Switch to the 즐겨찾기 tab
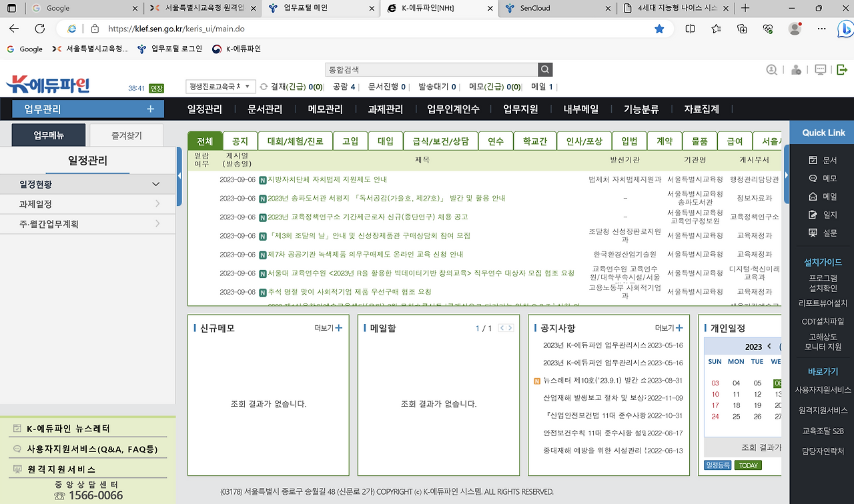 click(127, 135)
